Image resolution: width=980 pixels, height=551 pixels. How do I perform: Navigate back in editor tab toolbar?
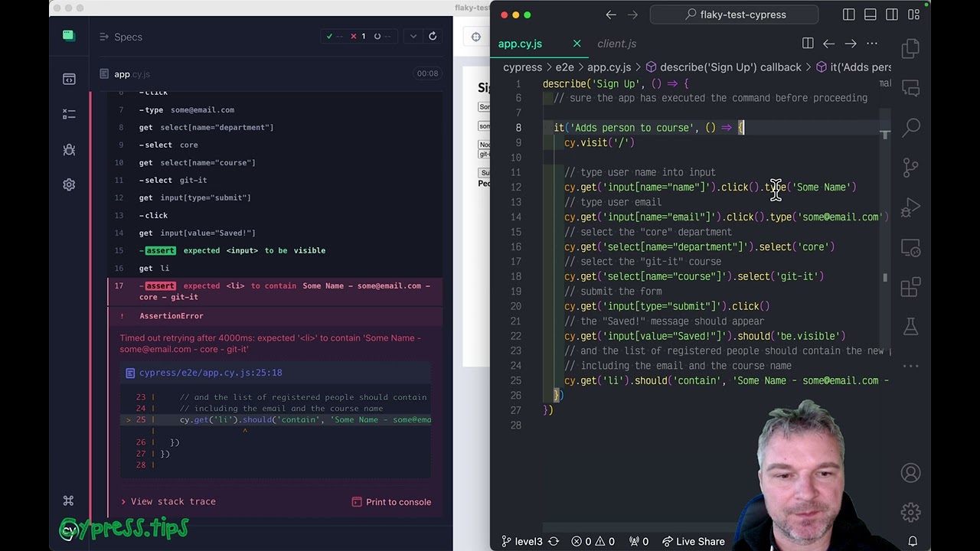[x=829, y=44]
